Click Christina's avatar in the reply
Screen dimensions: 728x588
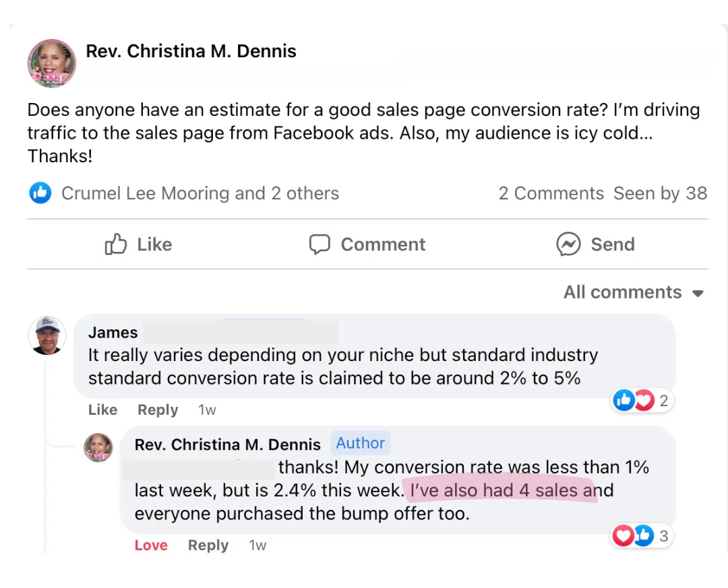tap(98, 447)
